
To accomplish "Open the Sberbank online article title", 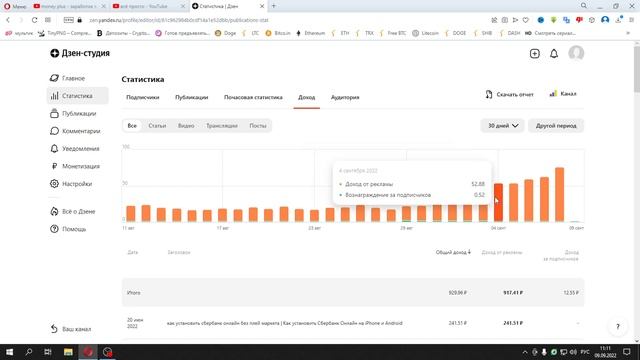I will [x=284, y=323].
